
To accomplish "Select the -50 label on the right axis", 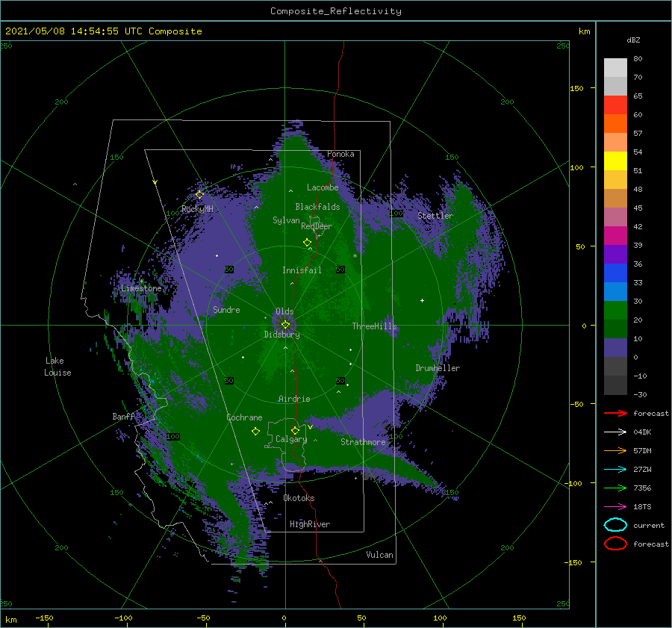I will (576, 404).
